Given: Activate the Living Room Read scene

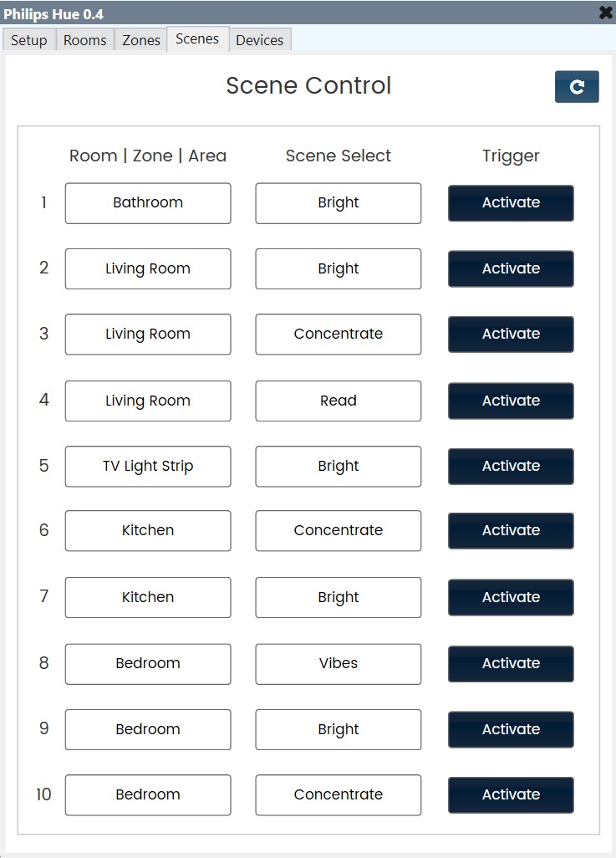Looking at the screenshot, I should 510,401.
